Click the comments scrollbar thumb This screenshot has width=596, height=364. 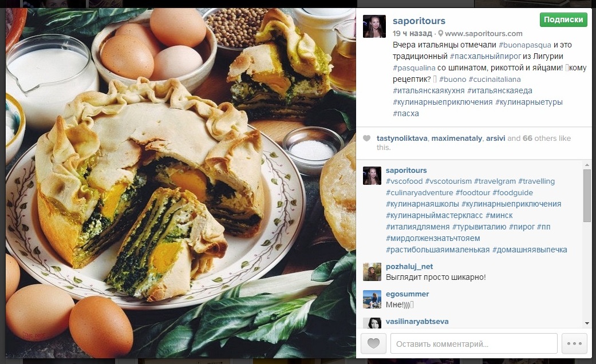[587, 195]
